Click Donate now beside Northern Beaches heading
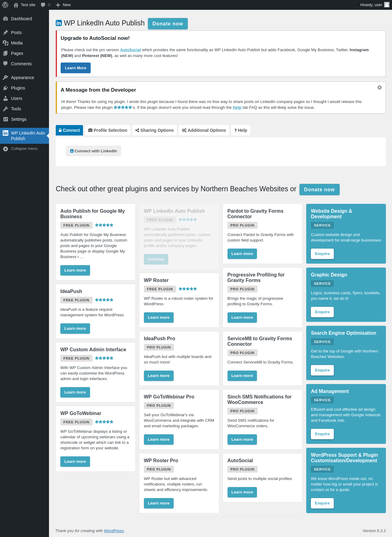The image size is (392, 537). click(x=319, y=189)
